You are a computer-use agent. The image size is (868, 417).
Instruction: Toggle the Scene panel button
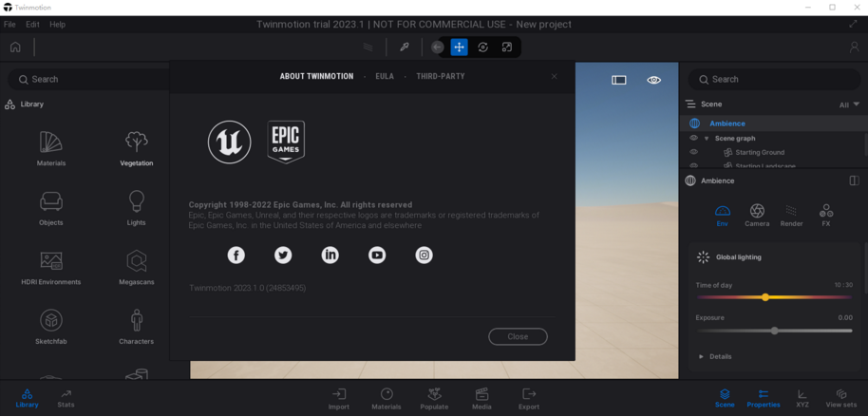pyautogui.click(x=725, y=399)
